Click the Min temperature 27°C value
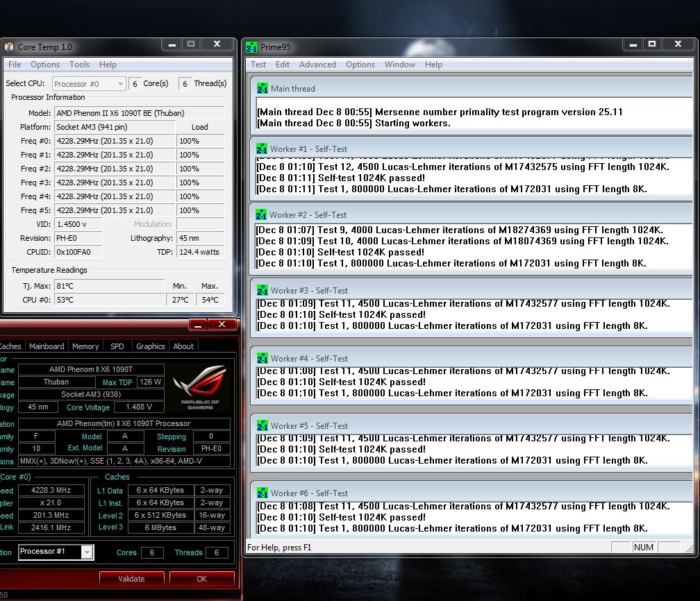The height and width of the screenshot is (601, 700). coord(181,300)
